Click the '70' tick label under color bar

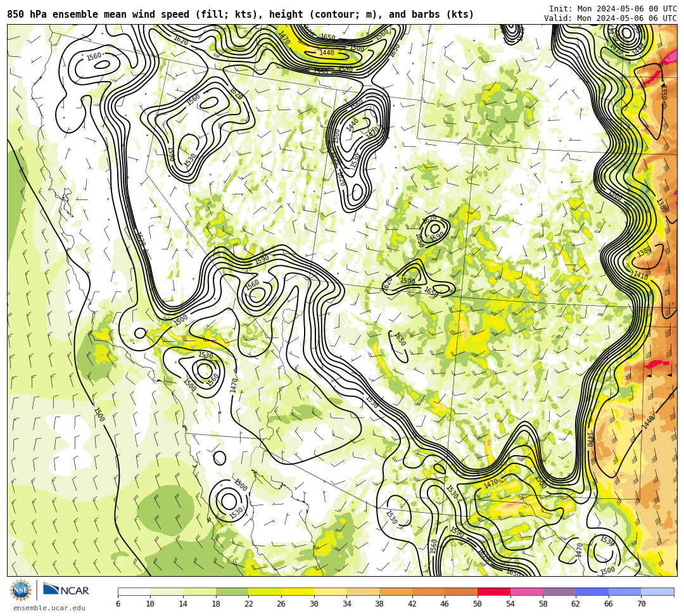(x=641, y=604)
